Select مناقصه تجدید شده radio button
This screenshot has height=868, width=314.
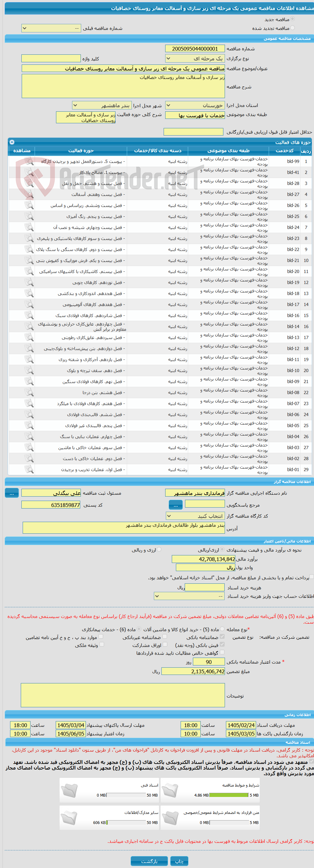point(292,28)
